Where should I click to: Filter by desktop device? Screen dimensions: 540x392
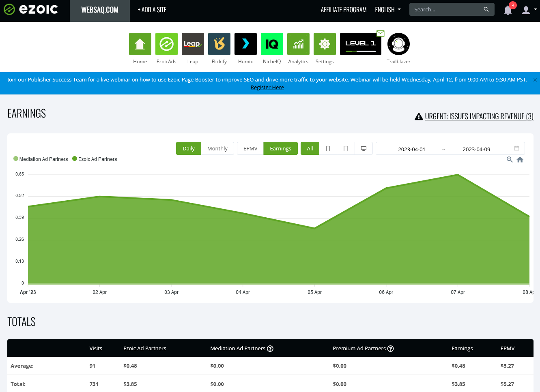pos(364,148)
